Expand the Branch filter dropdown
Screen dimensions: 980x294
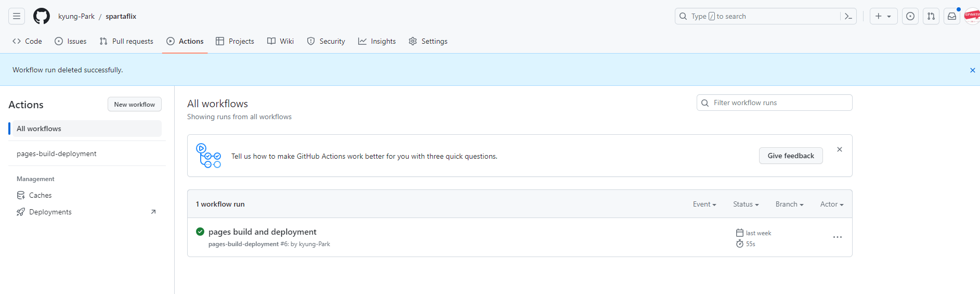pos(789,204)
